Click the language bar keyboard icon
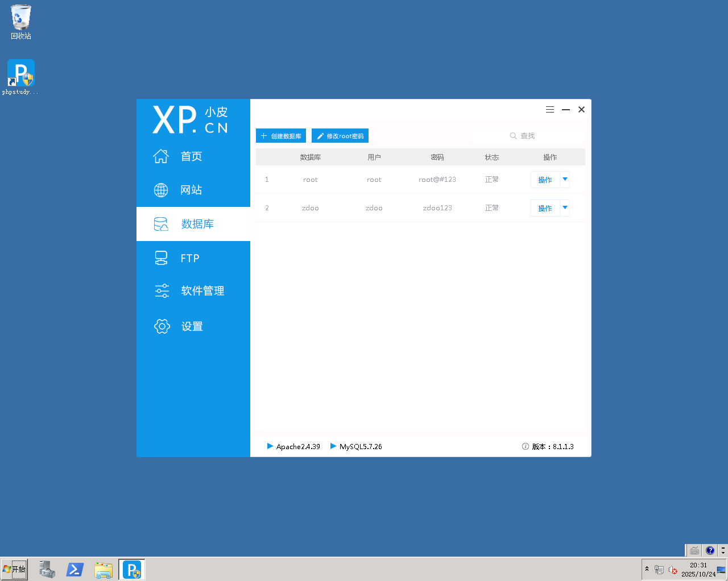 [694, 550]
